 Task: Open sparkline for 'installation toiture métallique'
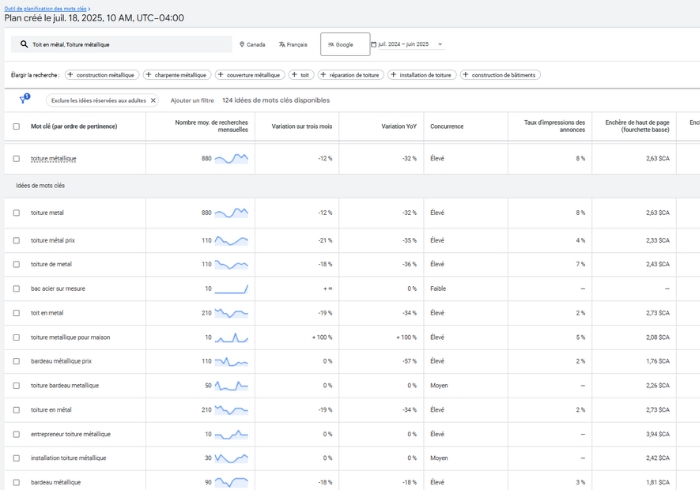(231, 458)
